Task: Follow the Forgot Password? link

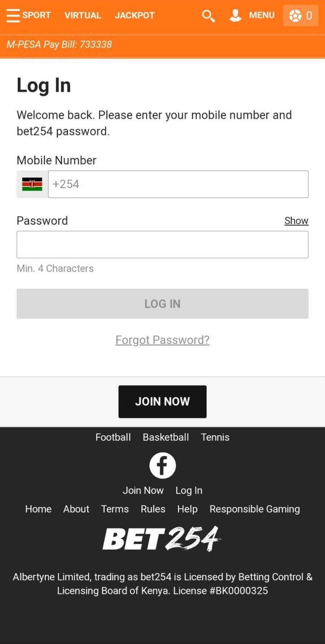Action: coord(162,340)
